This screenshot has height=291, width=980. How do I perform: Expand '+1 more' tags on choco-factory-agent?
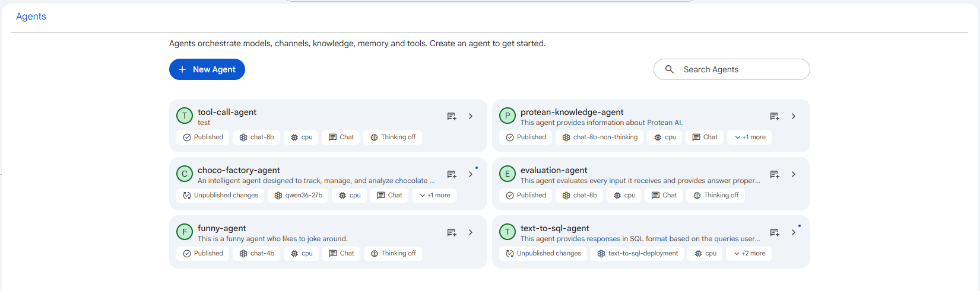coord(435,196)
